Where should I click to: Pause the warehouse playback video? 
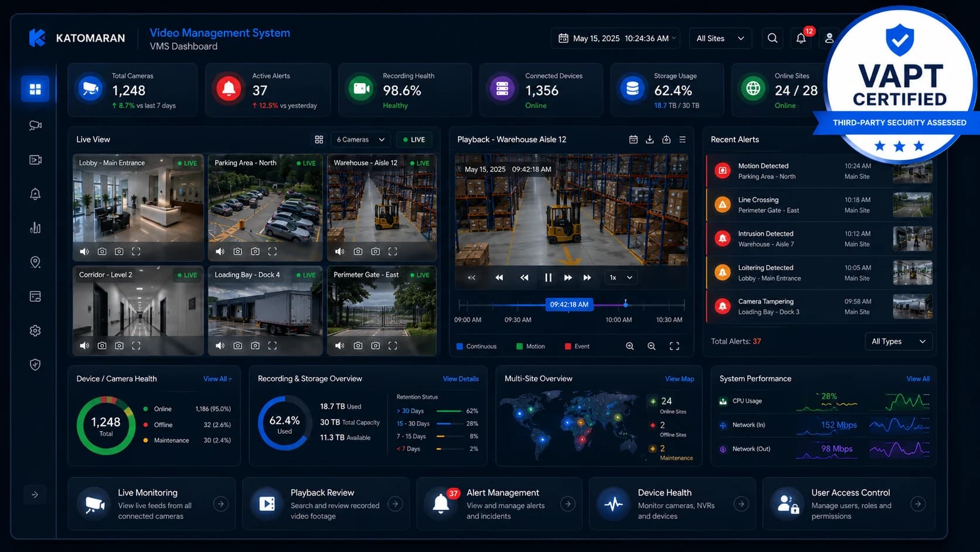click(x=548, y=277)
